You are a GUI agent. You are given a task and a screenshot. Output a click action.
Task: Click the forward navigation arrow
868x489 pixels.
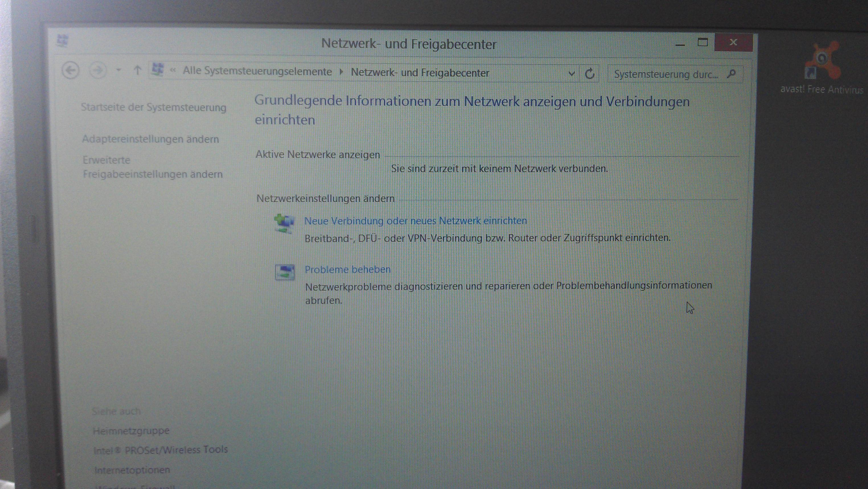click(98, 70)
